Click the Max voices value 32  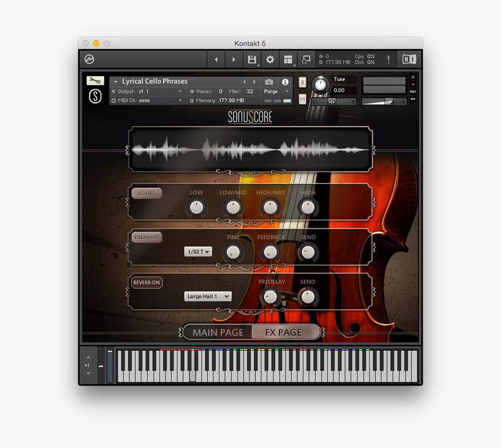tap(249, 91)
